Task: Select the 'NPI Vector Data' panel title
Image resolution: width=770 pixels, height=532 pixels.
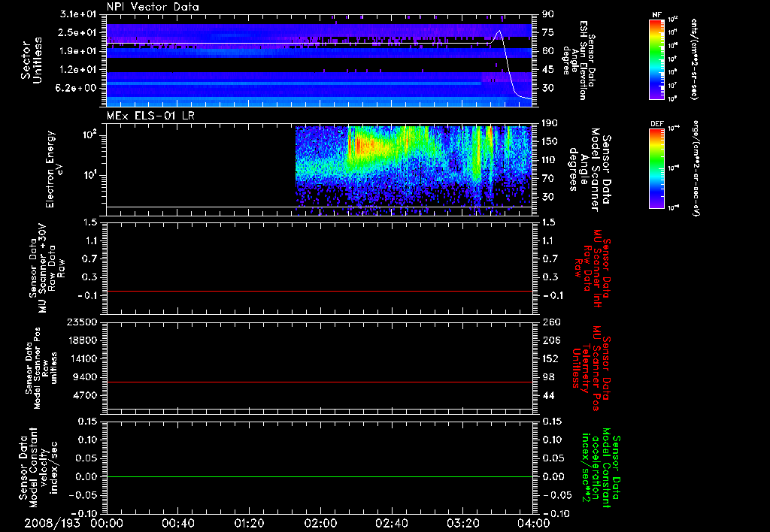Action: click(153, 7)
